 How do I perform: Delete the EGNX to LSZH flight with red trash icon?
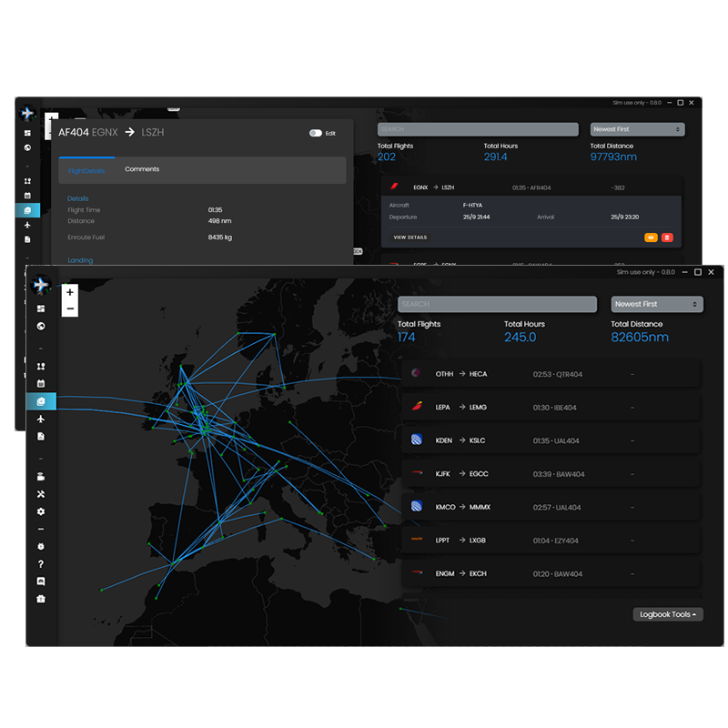[x=667, y=238]
